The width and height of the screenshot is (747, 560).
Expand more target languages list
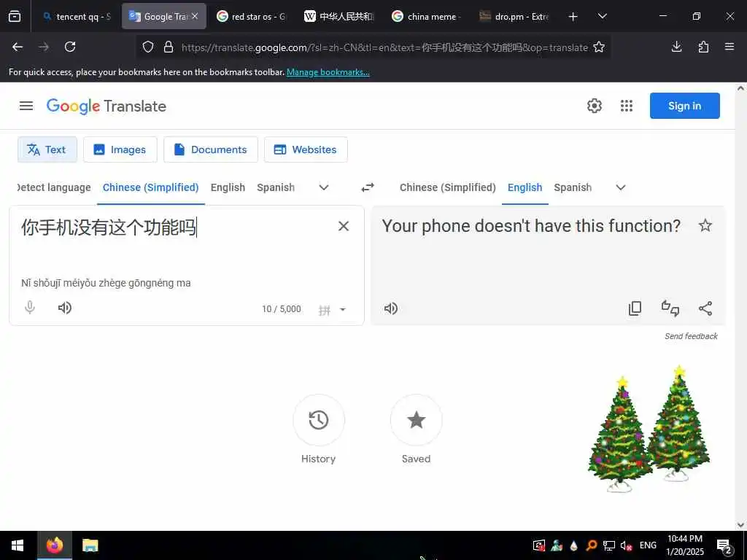tap(621, 187)
